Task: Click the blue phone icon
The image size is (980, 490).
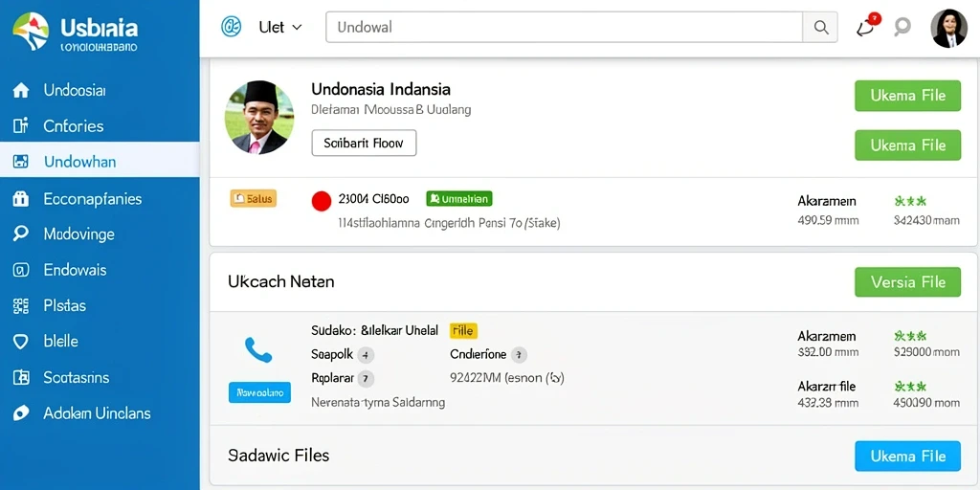Action: point(258,350)
